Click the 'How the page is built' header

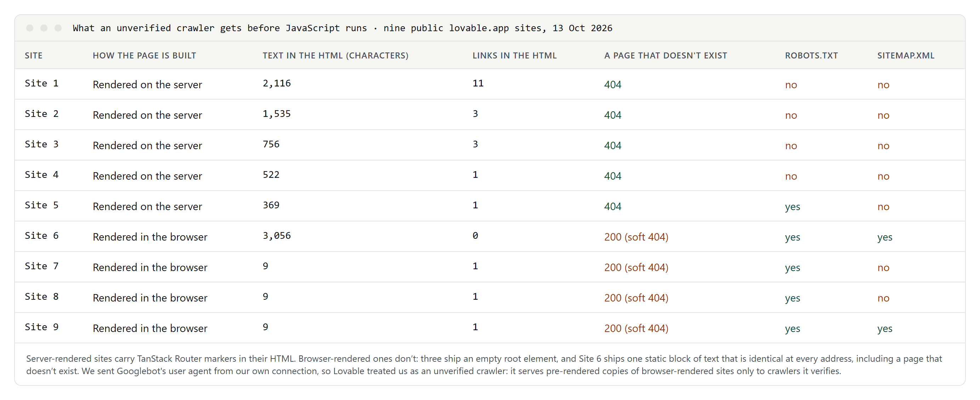point(144,56)
